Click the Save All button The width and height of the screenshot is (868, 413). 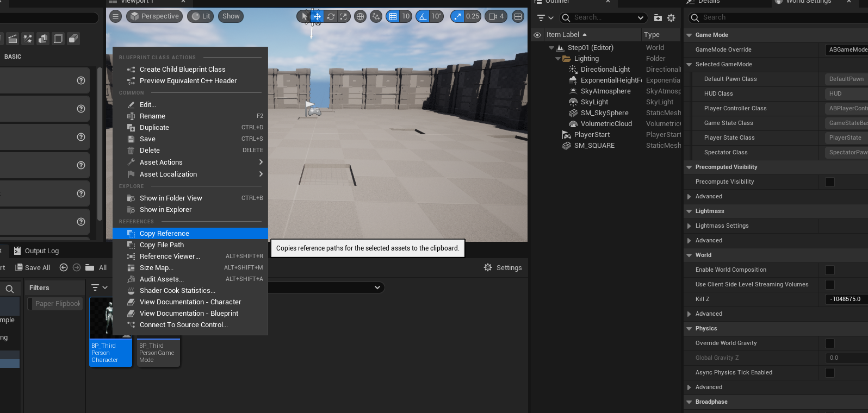[33, 267]
